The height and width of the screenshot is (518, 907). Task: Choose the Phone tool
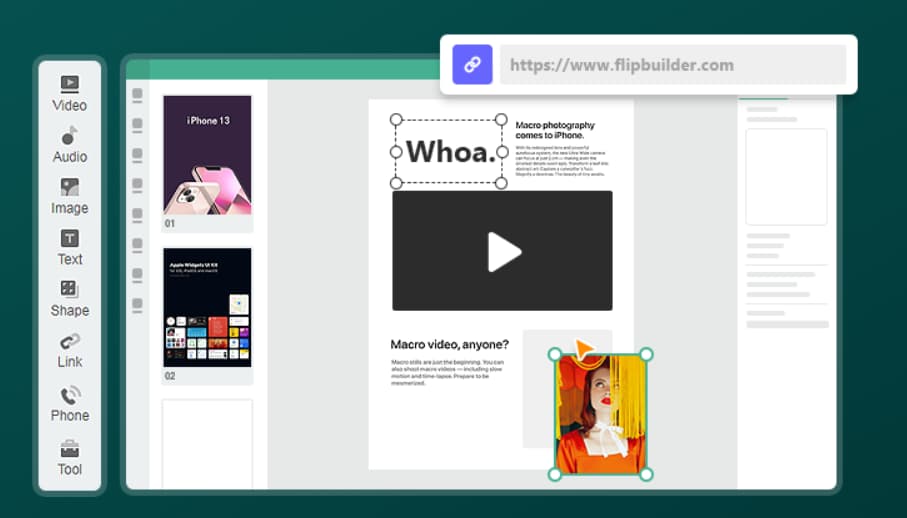(69, 403)
